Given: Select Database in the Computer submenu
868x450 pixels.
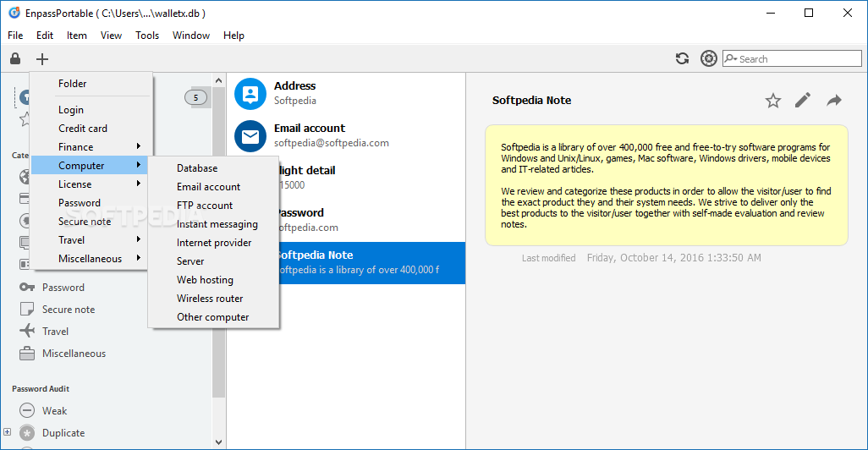Looking at the screenshot, I should pyautogui.click(x=214, y=168).
